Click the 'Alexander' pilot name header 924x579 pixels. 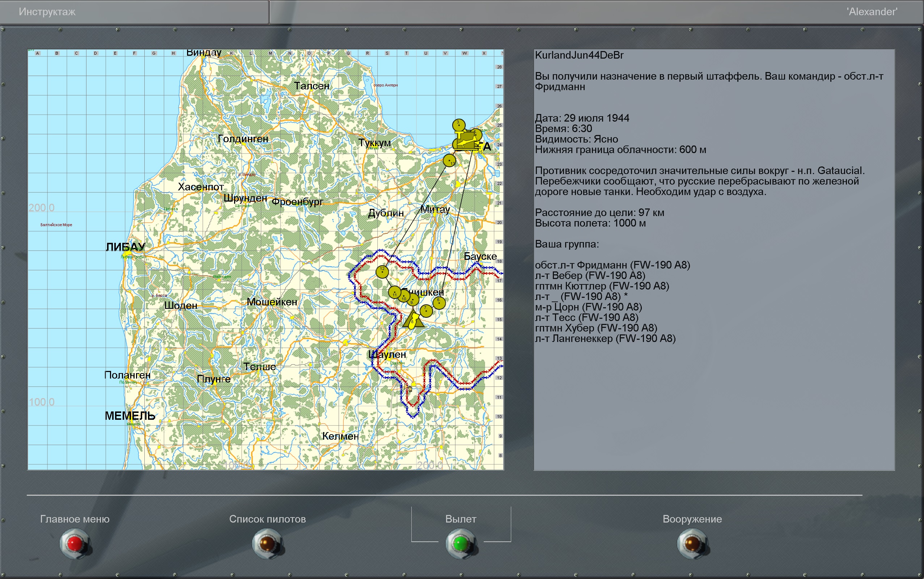tap(872, 12)
